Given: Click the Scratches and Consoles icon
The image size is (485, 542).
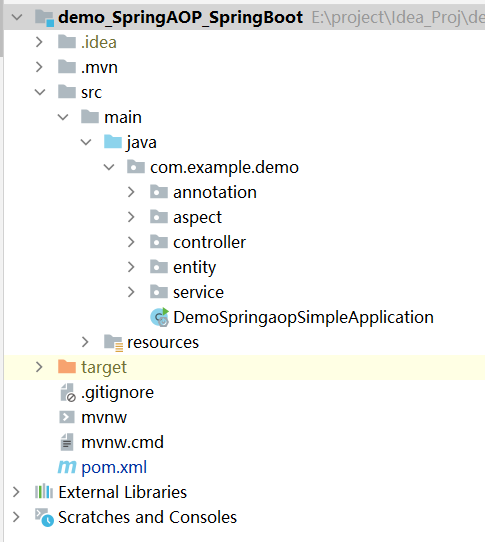Looking at the screenshot, I should 44,517.
